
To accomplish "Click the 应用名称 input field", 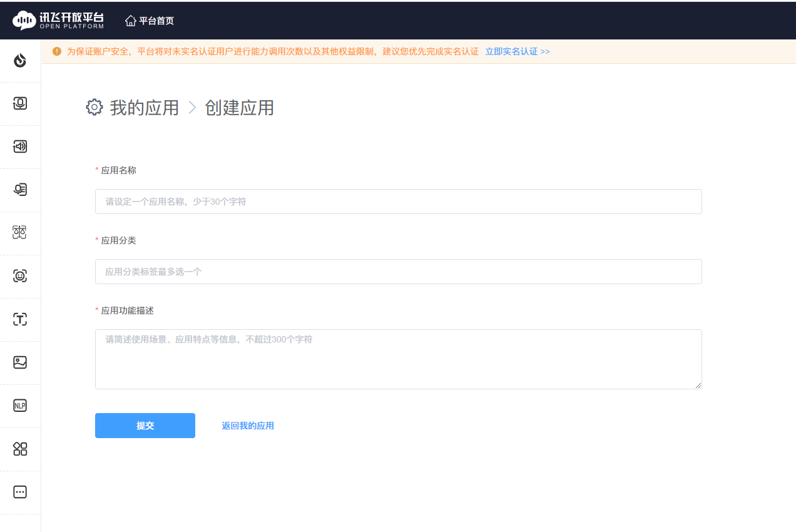I will click(398, 202).
